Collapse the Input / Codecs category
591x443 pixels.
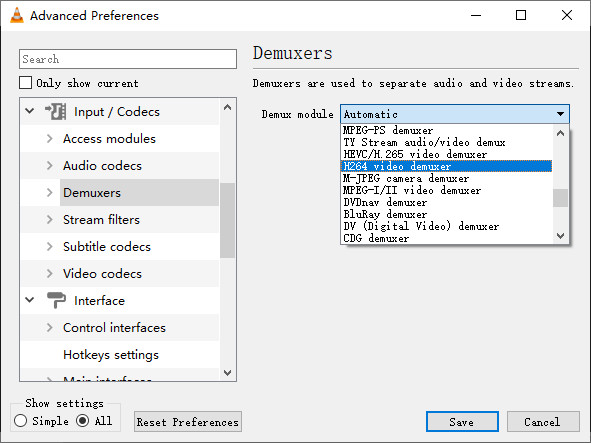coord(30,111)
